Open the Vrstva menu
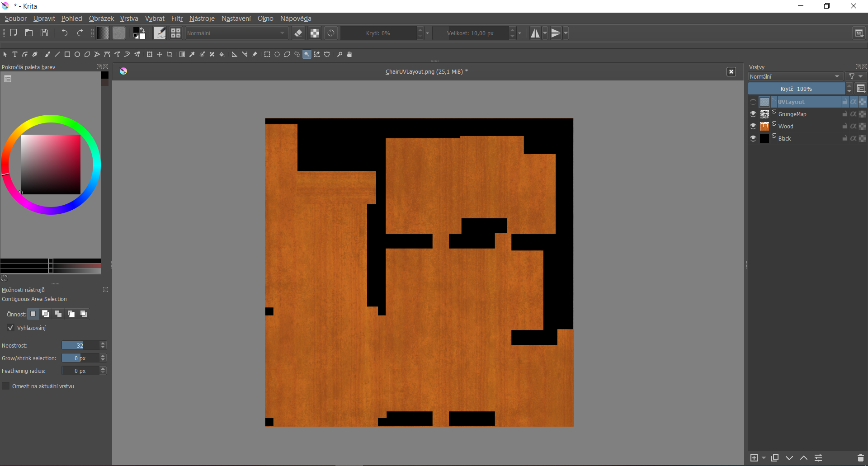The image size is (868, 466). (x=129, y=19)
